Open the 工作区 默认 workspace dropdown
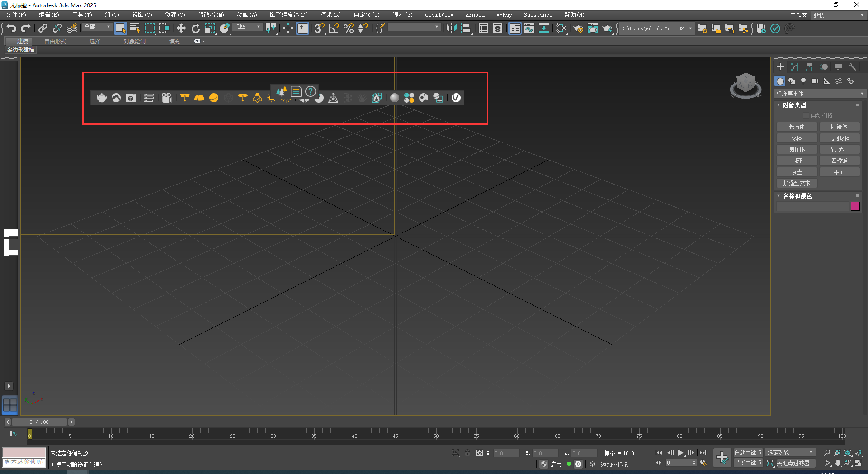Image resolution: width=868 pixels, height=474 pixels. [x=839, y=15]
